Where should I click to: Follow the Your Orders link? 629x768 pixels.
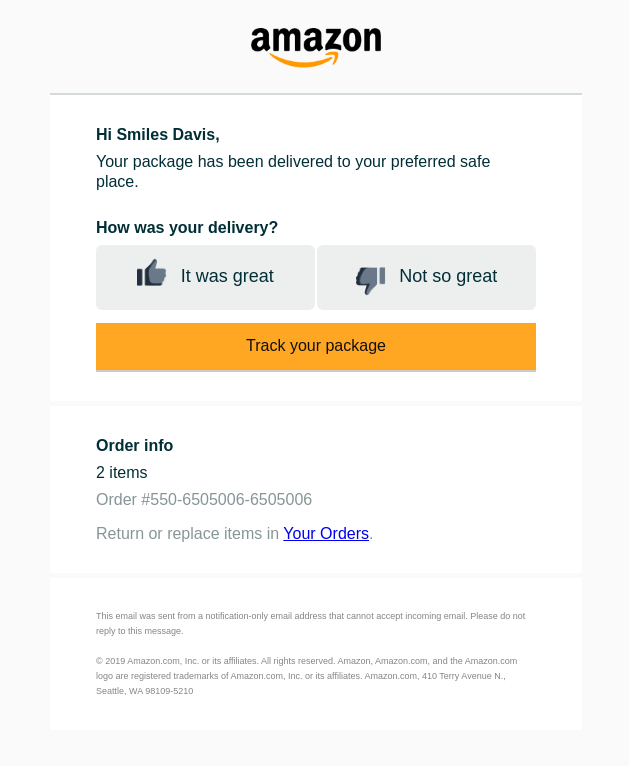click(326, 533)
